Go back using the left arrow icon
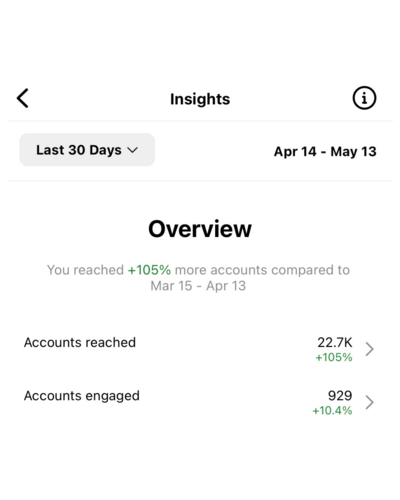The image size is (400, 500). 23,98
